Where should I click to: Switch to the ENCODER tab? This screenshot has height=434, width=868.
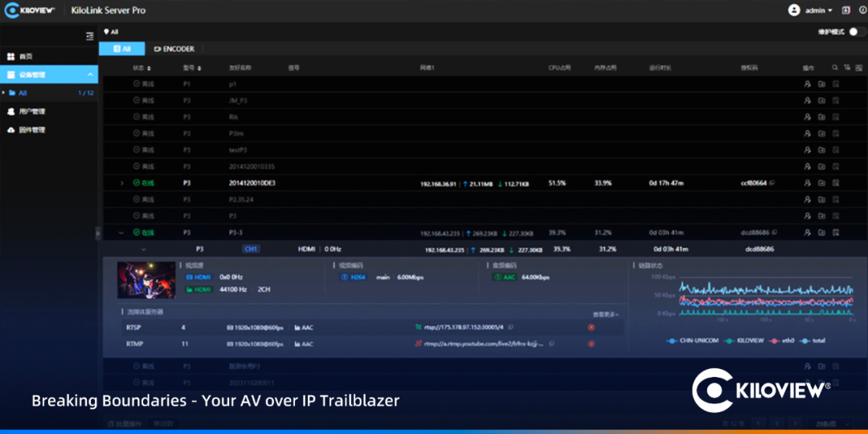click(x=174, y=49)
